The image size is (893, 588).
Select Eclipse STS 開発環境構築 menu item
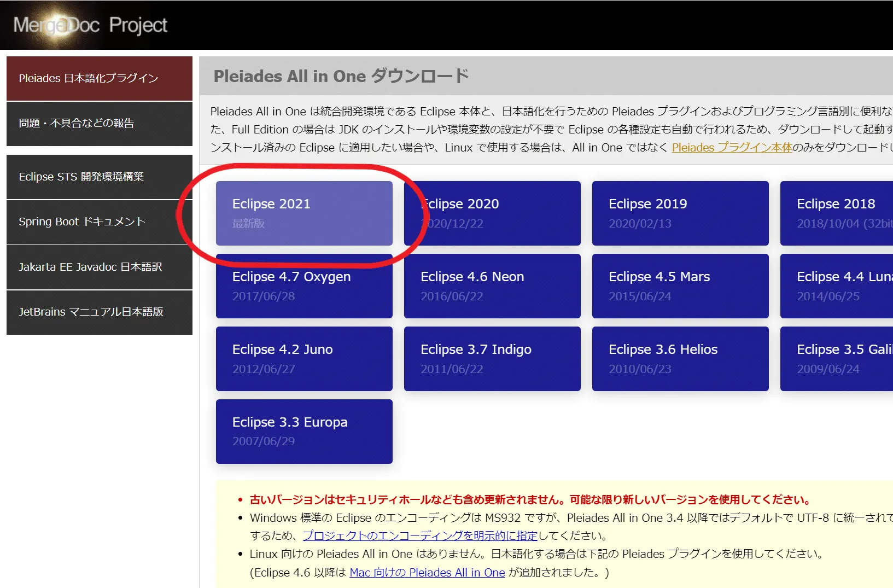coord(100,177)
